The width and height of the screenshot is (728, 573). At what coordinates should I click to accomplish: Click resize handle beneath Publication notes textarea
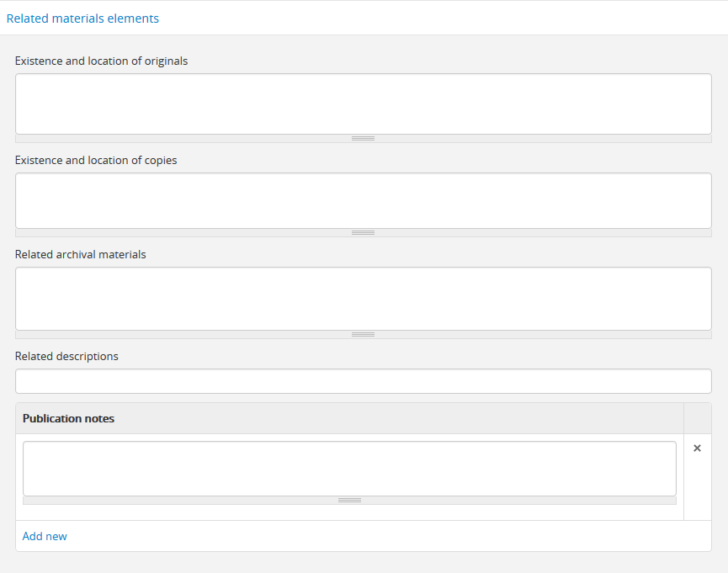point(349,500)
